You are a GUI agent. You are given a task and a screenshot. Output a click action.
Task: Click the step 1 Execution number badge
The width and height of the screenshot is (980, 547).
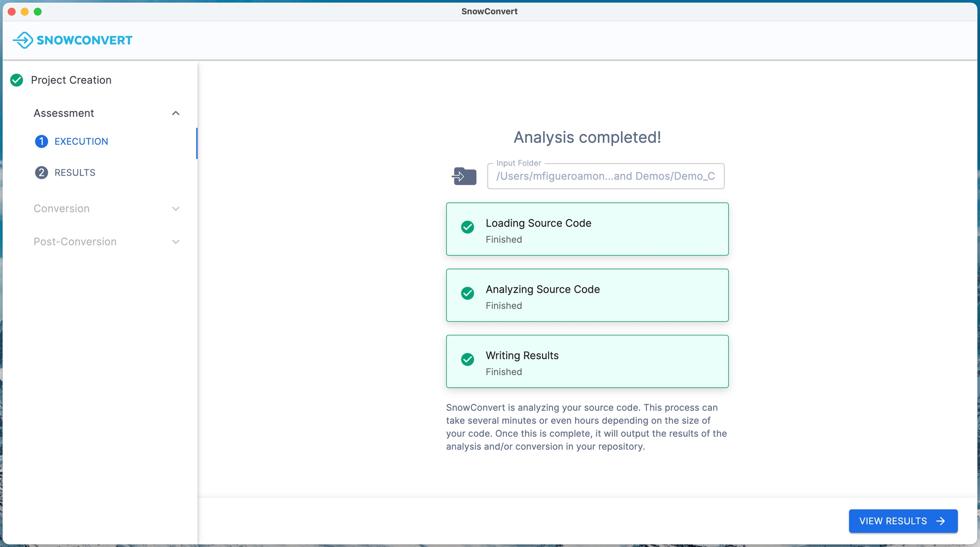coord(41,142)
